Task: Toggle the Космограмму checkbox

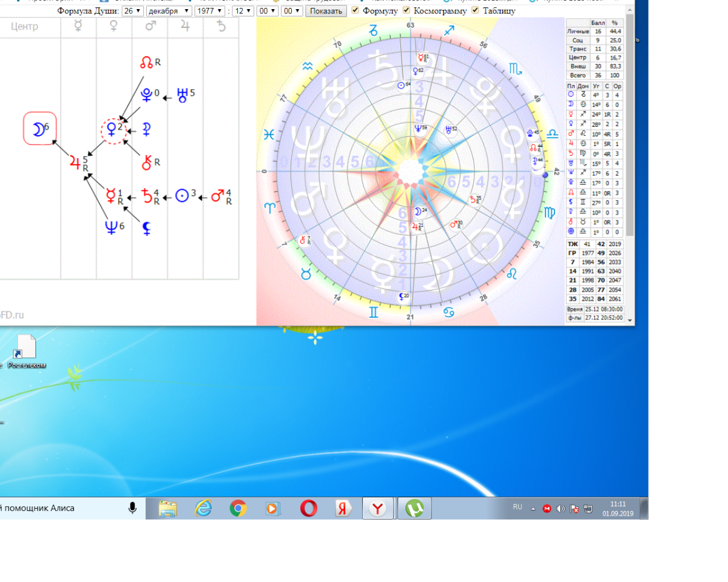Action: pyautogui.click(x=406, y=10)
